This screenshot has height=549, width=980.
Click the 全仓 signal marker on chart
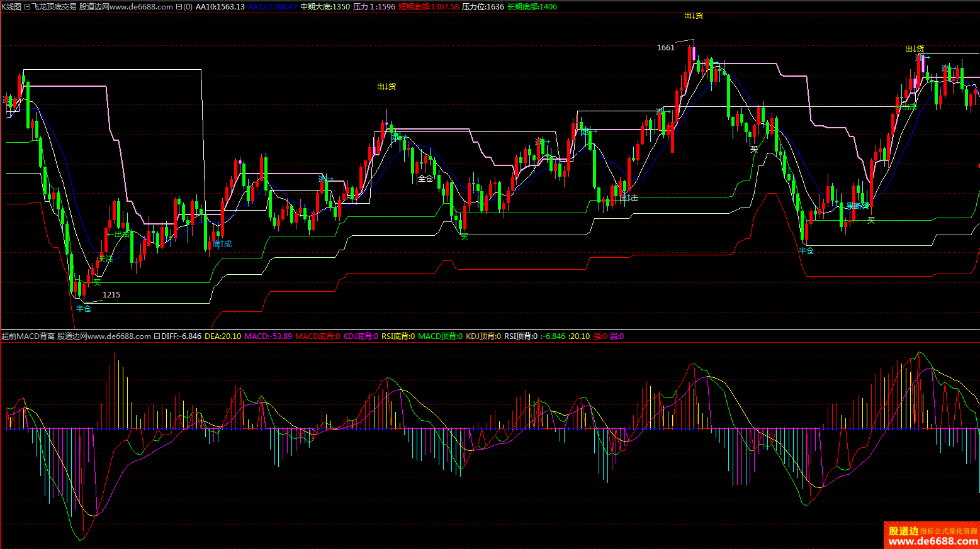coord(426,179)
